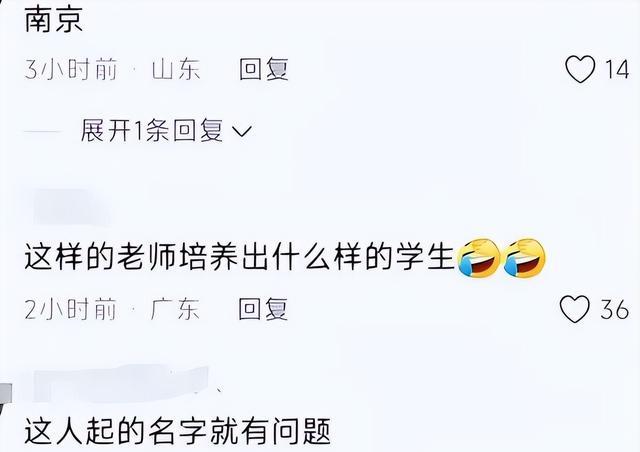Select comment 这人起的名字就有问题

tap(178, 431)
